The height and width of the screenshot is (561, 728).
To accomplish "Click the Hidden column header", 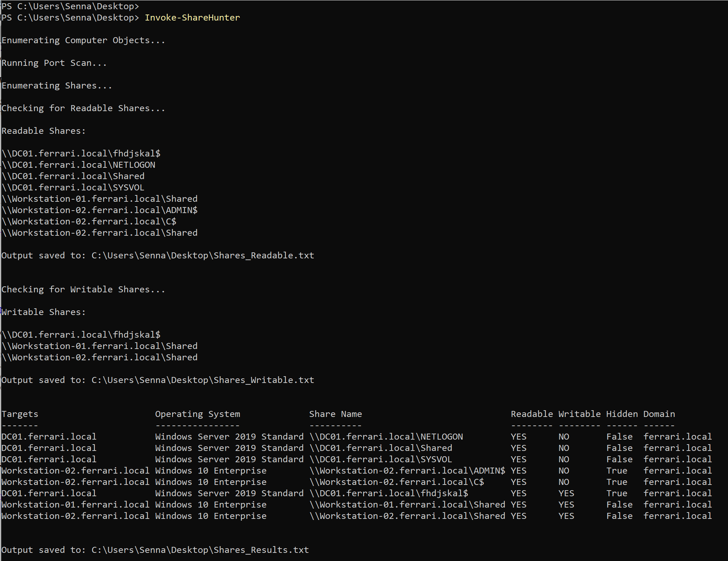I will tap(622, 414).
